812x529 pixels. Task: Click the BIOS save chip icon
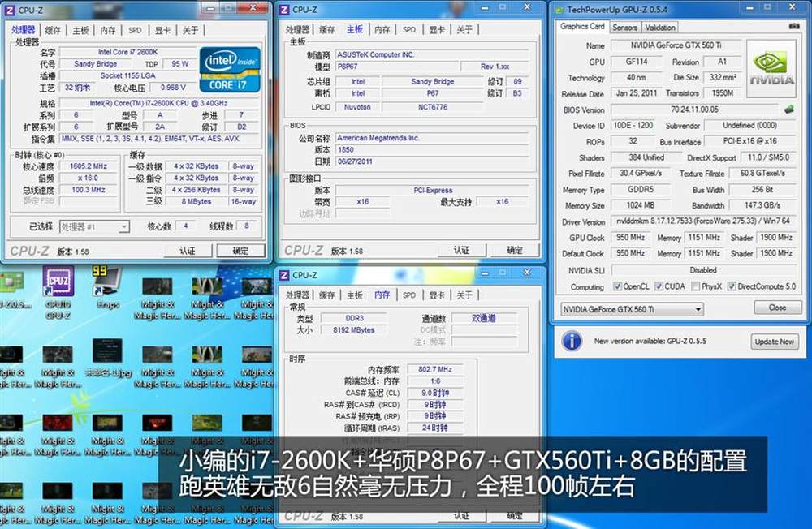(x=788, y=110)
